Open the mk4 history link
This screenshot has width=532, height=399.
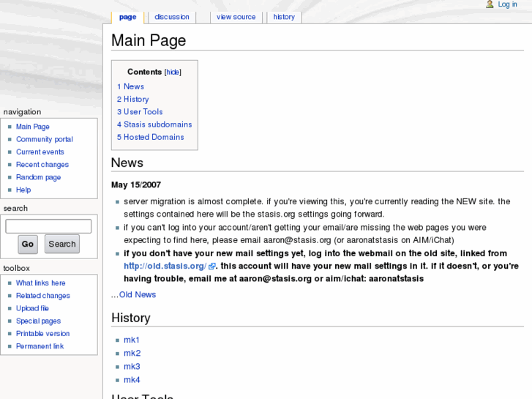pyautogui.click(x=132, y=380)
